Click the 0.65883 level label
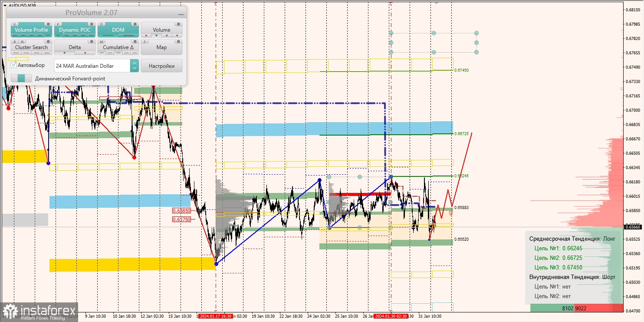The image size is (644, 322). (462, 208)
